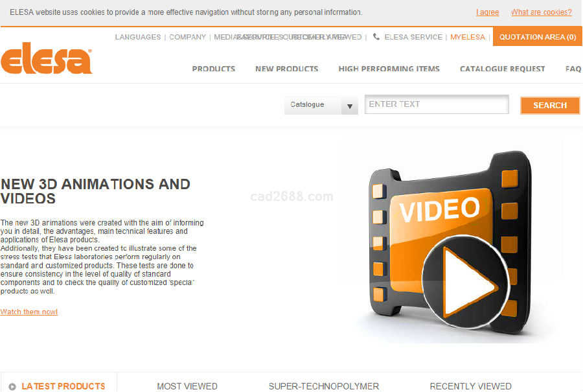Open the PRODUCTS menu
This screenshot has width=583, height=392.
(213, 69)
